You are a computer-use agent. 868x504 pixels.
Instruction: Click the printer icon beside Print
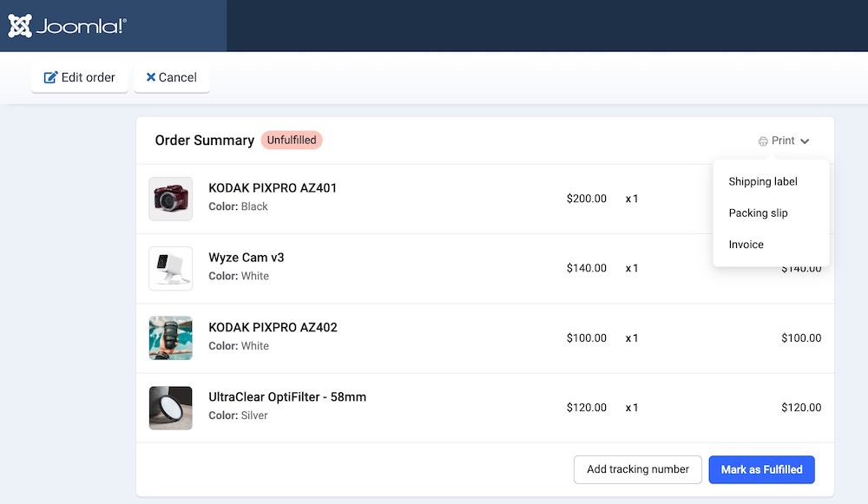763,141
